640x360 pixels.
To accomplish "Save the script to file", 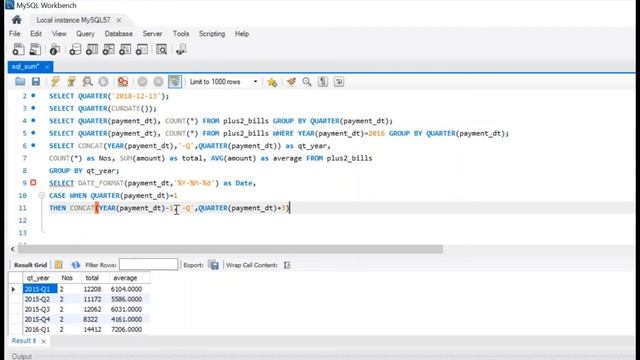I will point(36,82).
